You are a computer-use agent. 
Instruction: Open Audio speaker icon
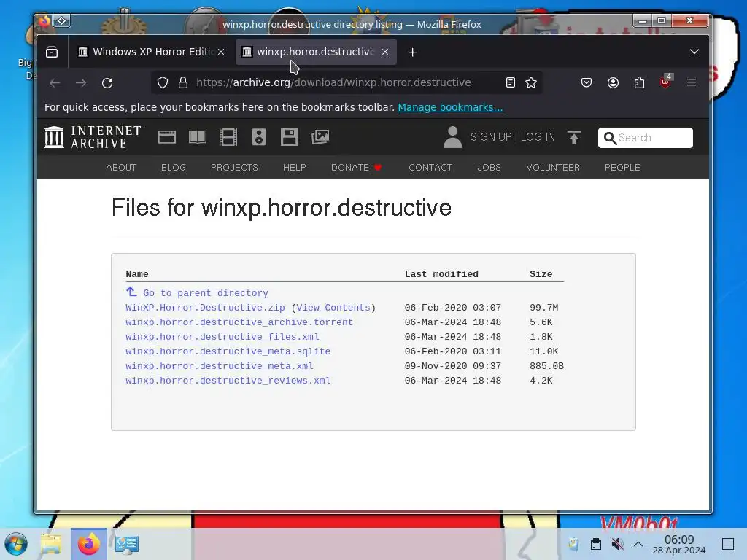point(259,137)
